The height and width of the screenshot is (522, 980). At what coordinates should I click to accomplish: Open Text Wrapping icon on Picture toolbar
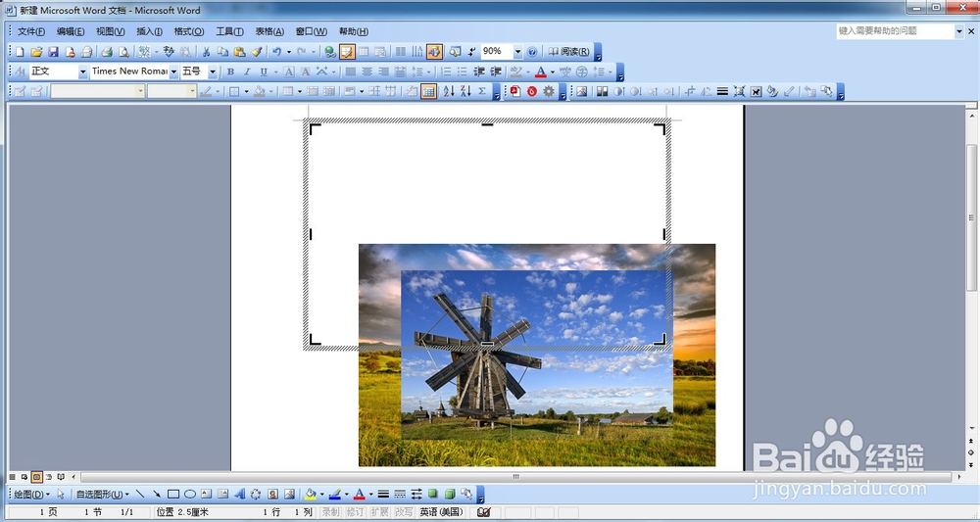(756, 91)
